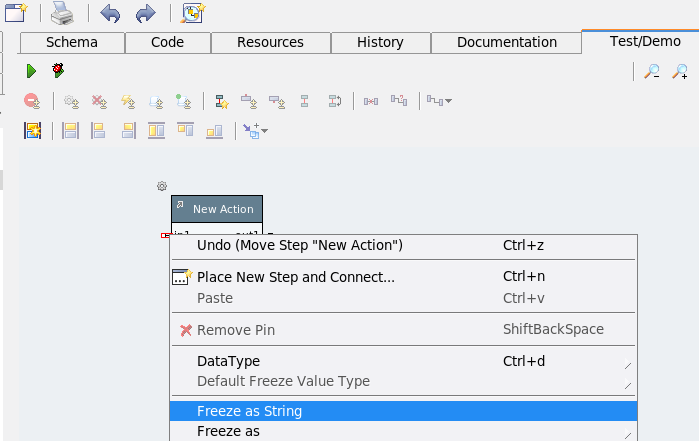
Task: Click the new window star icon
Action: (191, 13)
